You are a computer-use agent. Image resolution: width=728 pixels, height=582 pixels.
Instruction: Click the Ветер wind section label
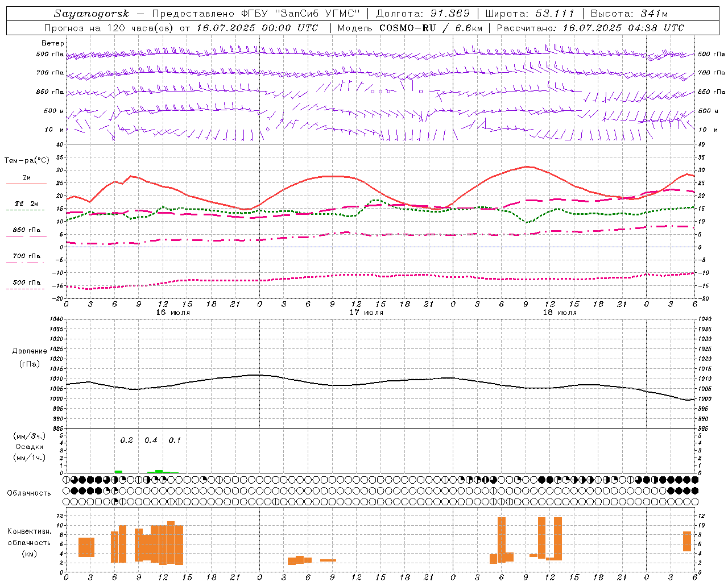52,43
